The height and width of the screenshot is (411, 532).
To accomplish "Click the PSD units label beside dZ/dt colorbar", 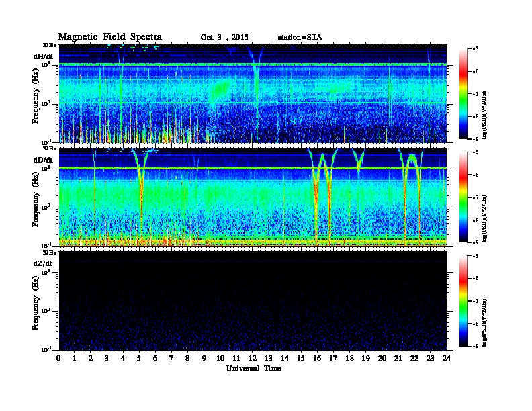I will (484, 322).
